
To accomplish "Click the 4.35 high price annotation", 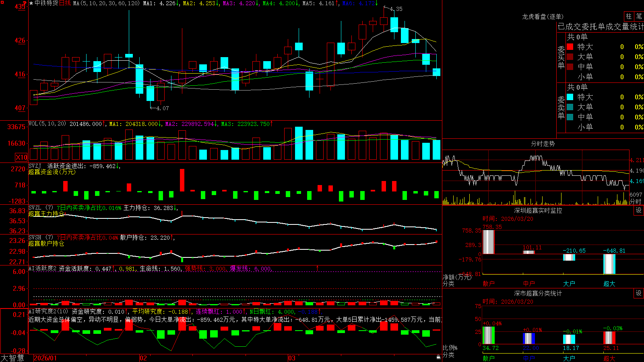I will coord(396,9).
